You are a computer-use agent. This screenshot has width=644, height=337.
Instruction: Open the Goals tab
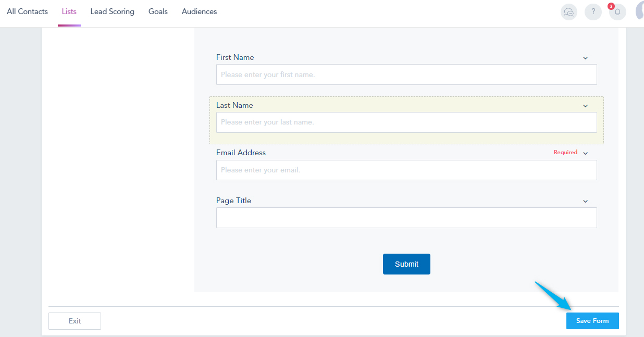158,11
